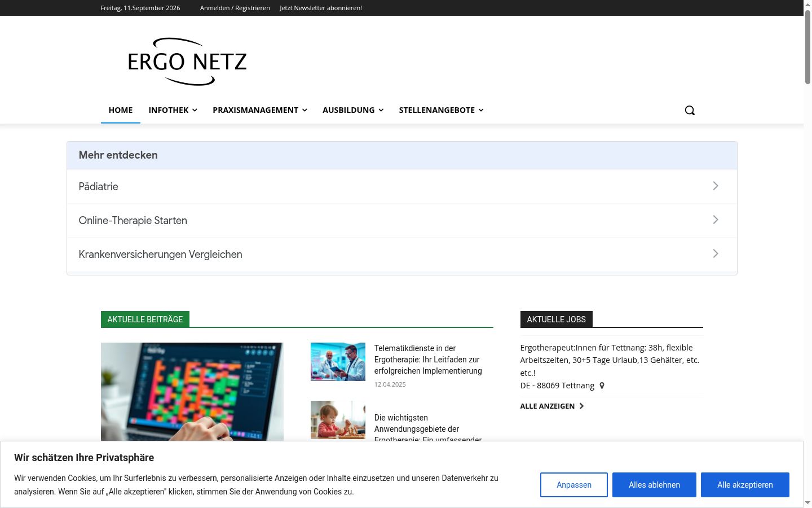Expand the Infothek dropdown arrow

pyautogui.click(x=195, y=110)
